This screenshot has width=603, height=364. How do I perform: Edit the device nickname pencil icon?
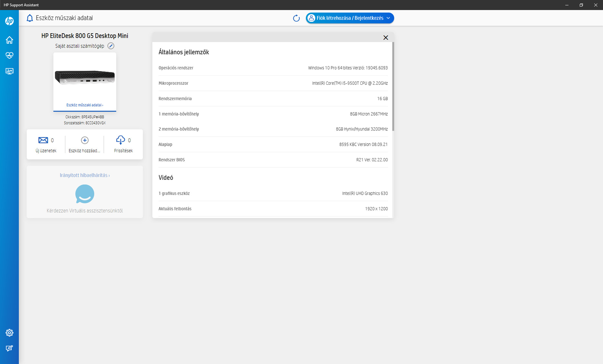tap(111, 46)
